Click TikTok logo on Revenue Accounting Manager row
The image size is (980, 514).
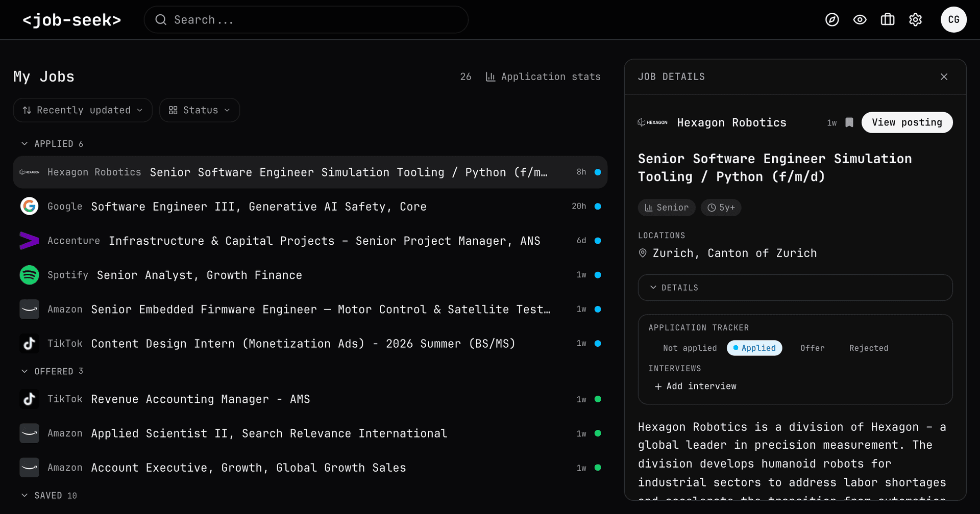pos(30,399)
